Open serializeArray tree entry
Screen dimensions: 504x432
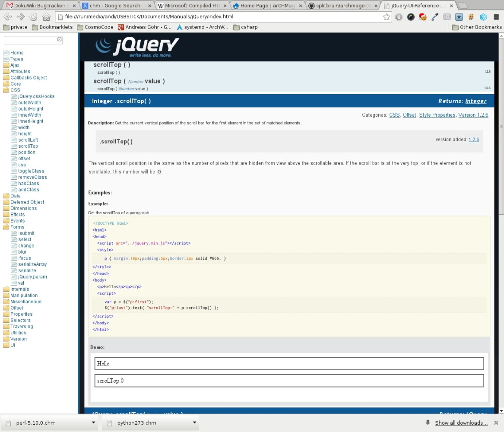click(32, 264)
